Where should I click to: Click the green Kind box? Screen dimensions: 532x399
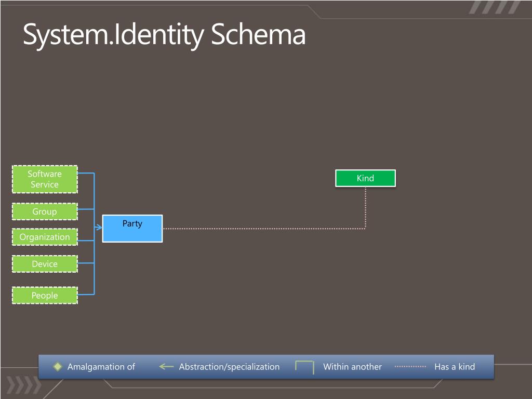[x=365, y=178]
